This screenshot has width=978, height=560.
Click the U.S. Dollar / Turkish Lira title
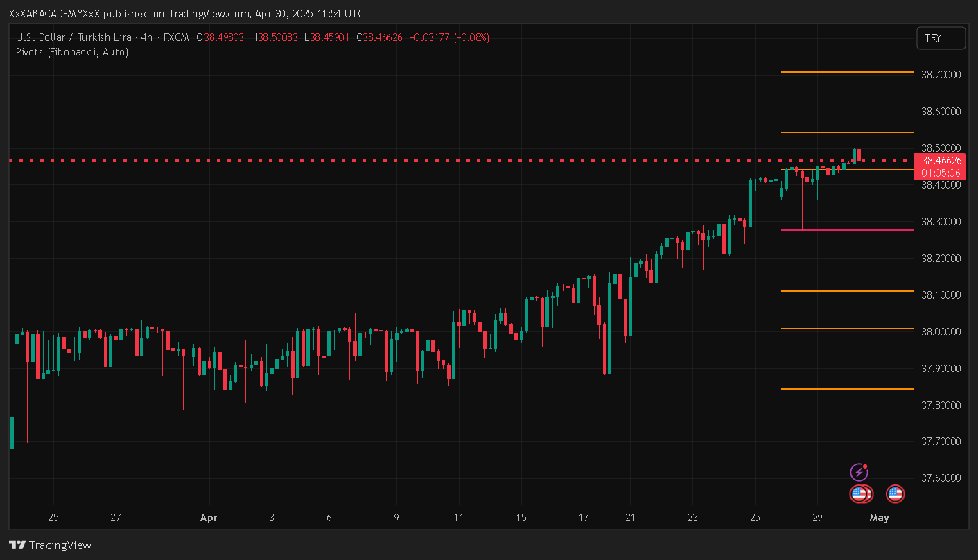coord(78,37)
